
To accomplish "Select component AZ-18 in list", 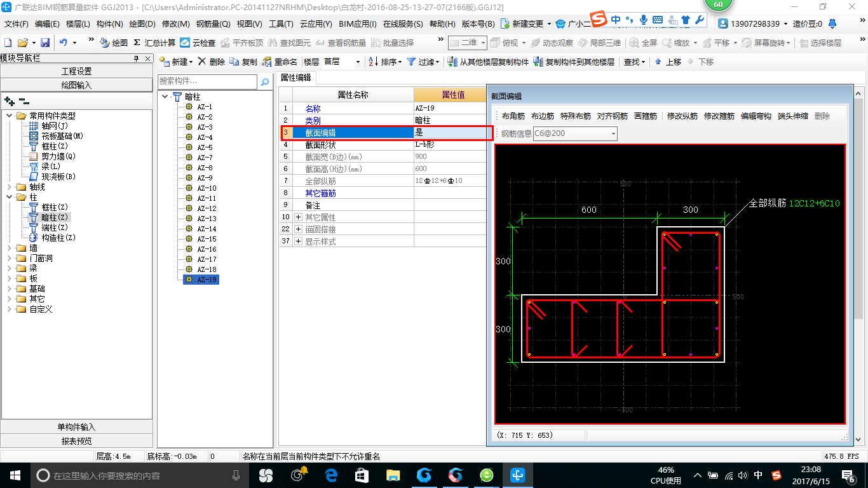I will pos(207,269).
